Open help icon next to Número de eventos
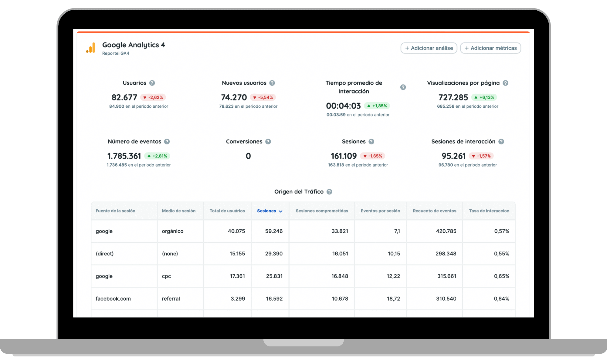The width and height of the screenshot is (607, 364). (167, 142)
